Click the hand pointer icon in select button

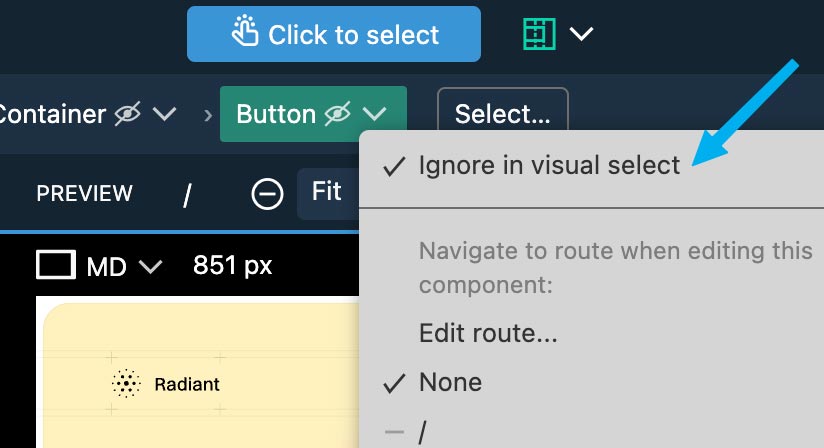pos(245,31)
